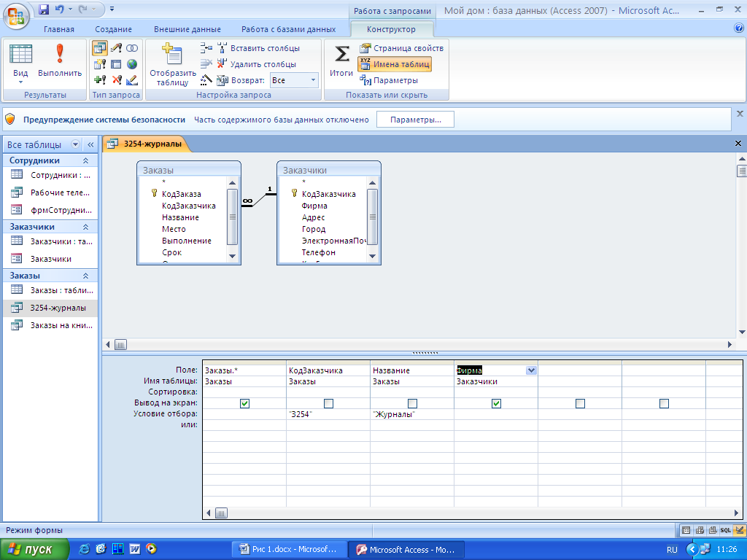Switch to Datasheet view in status bar
747x560 pixels.
[x=686, y=530]
